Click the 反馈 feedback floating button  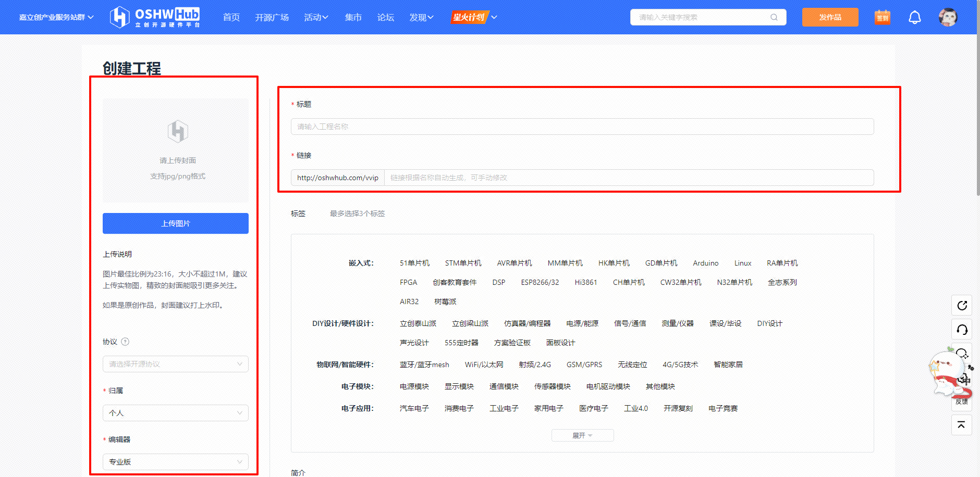pos(962,401)
